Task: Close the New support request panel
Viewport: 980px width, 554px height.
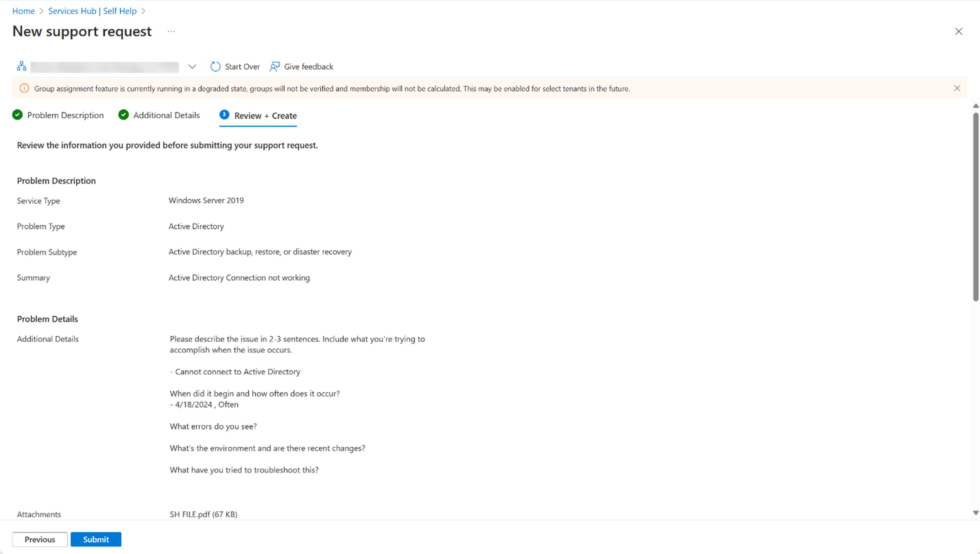Action: click(x=959, y=32)
